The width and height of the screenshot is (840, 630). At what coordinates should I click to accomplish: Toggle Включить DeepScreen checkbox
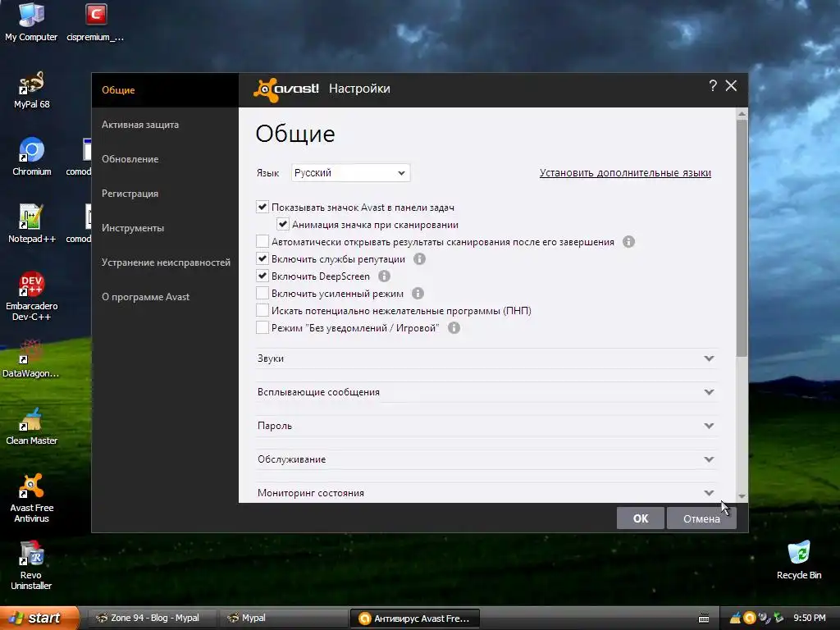pyautogui.click(x=262, y=276)
